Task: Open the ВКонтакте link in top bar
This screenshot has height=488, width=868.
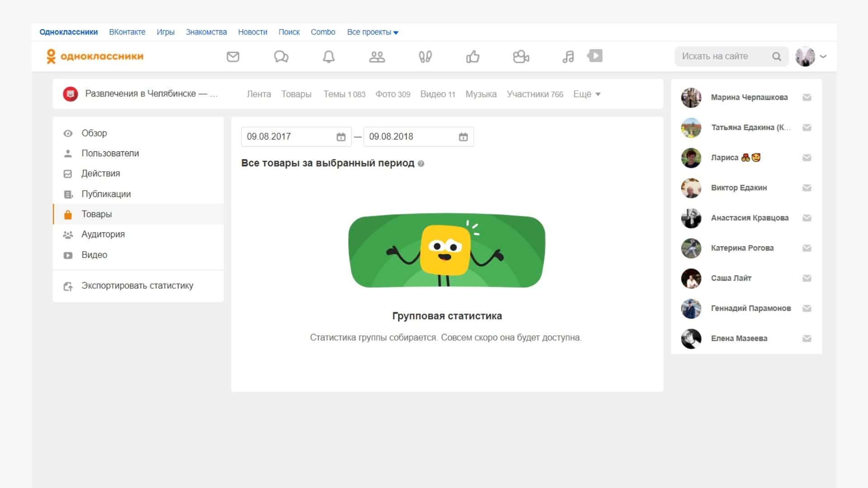Action: [x=127, y=32]
